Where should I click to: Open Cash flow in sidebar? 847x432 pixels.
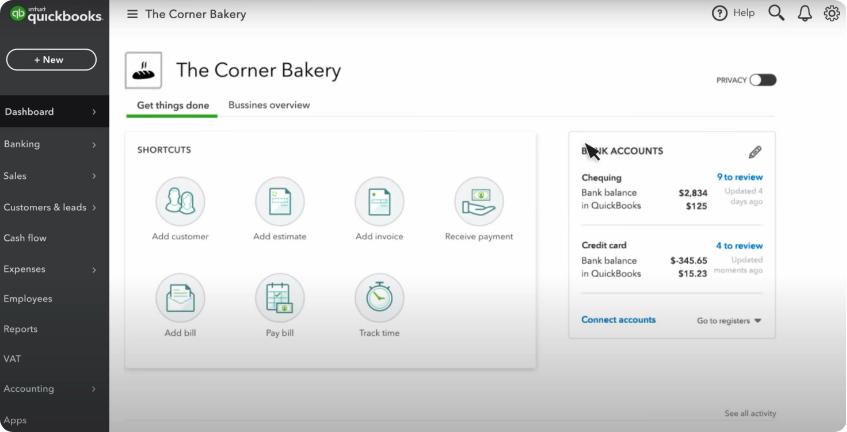pos(25,238)
